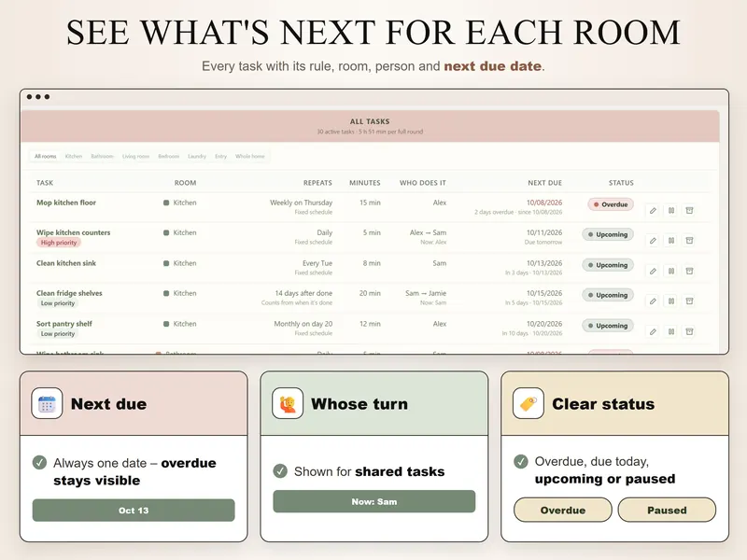The width and height of the screenshot is (747, 560).
Task: Show the Laundry filter tab
Action: point(197,156)
